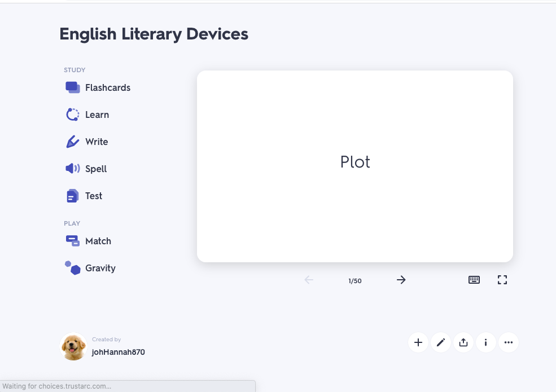Open the Test document icon
The height and width of the screenshot is (392, 556).
73,196
